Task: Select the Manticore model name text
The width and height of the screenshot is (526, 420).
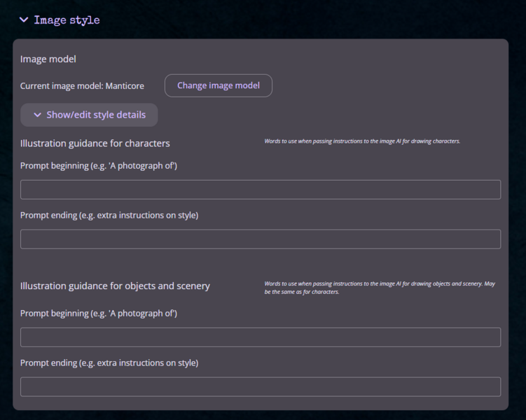Action: tap(125, 86)
